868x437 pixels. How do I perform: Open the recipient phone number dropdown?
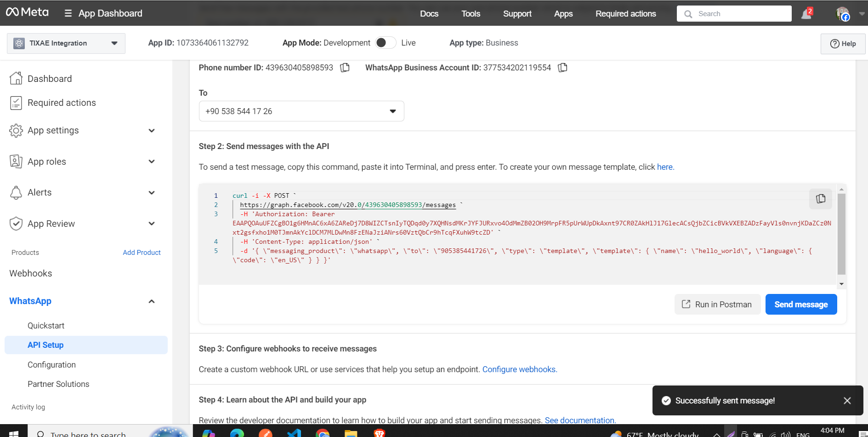(392, 111)
